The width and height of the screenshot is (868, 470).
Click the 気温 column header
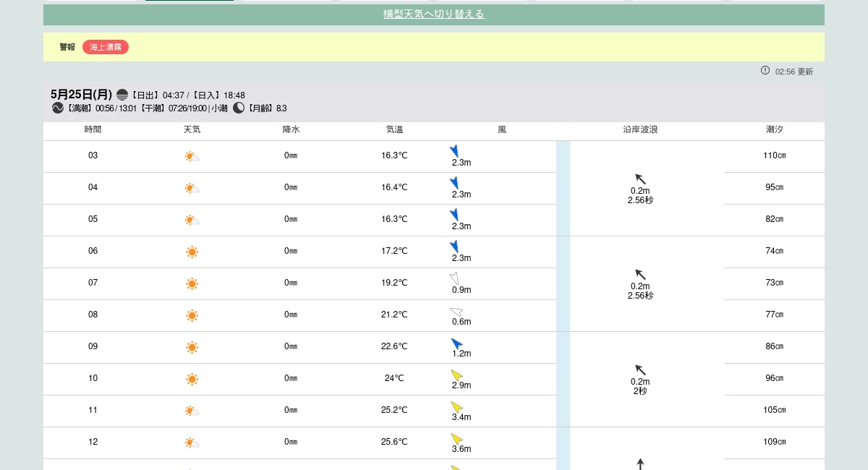click(x=394, y=129)
